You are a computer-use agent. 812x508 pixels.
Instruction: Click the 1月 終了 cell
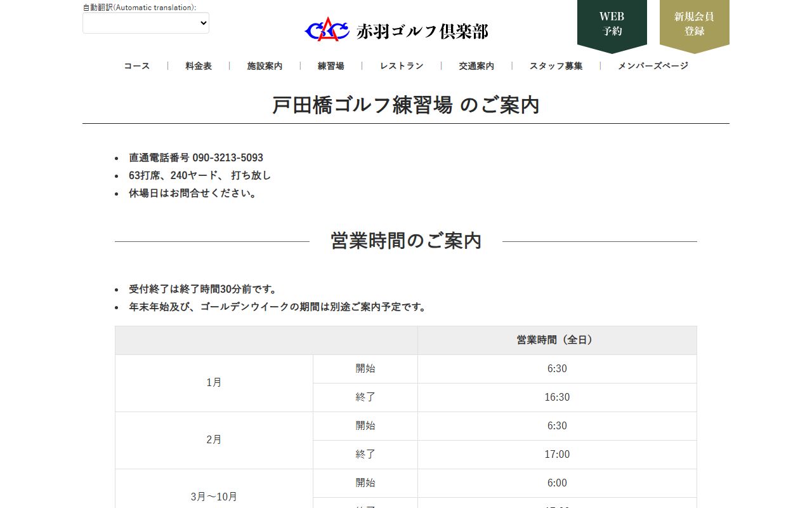[x=365, y=398]
